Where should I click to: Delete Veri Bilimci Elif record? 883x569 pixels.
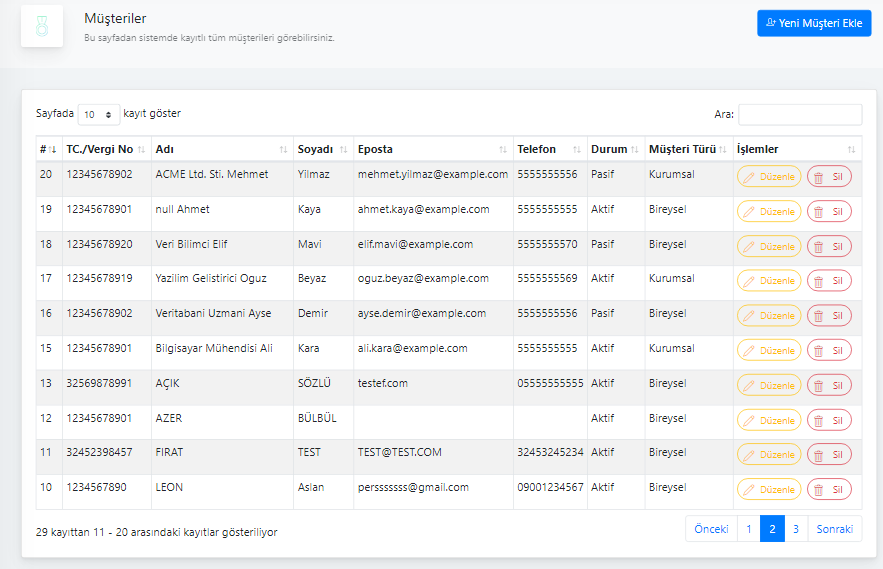pos(829,247)
